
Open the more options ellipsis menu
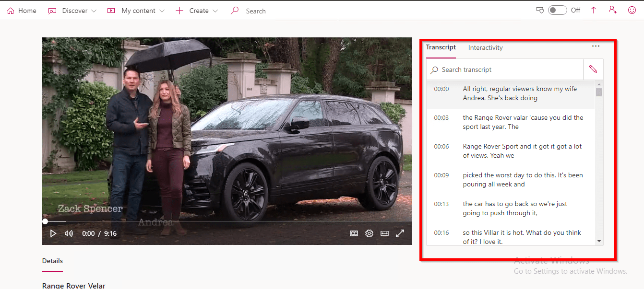click(x=596, y=46)
